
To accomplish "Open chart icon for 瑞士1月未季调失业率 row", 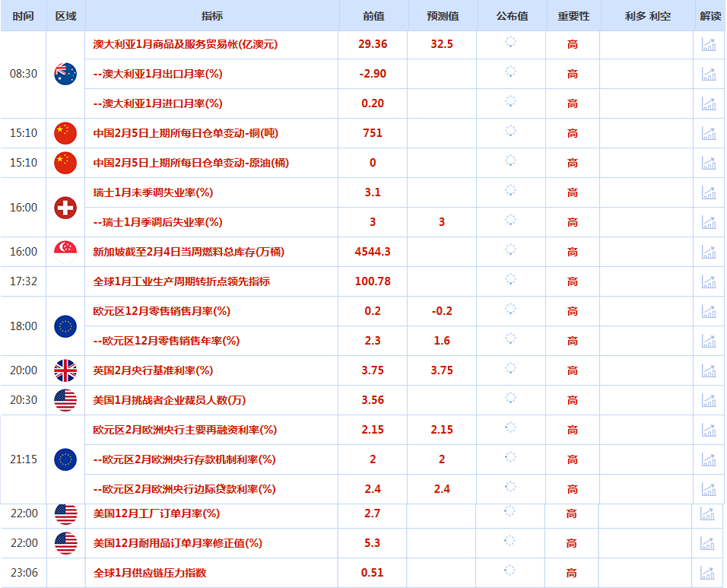I will click(x=709, y=193).
